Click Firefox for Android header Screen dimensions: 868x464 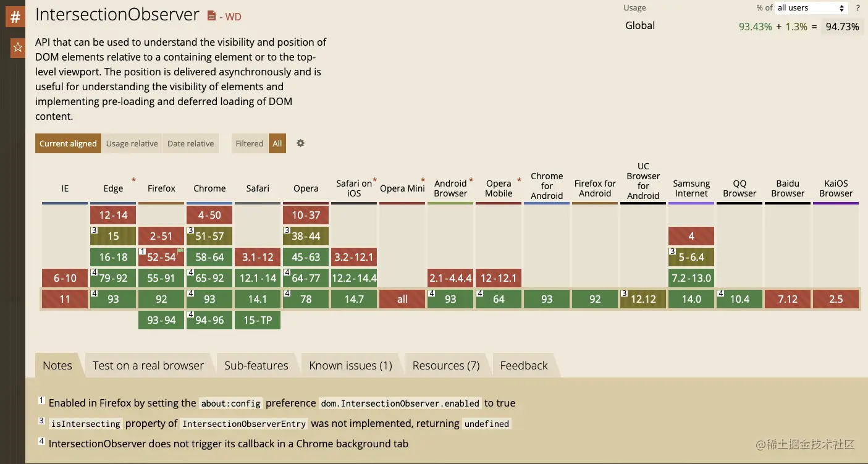595,188
